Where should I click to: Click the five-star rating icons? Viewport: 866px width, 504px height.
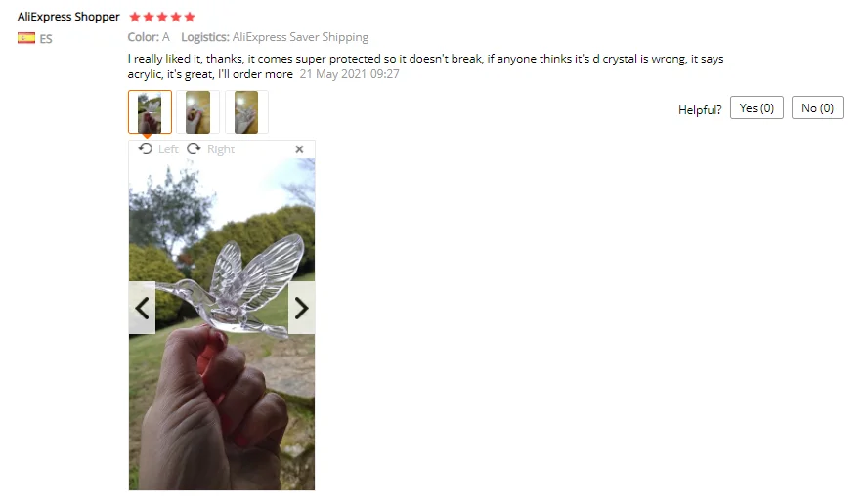pos(162,17)
